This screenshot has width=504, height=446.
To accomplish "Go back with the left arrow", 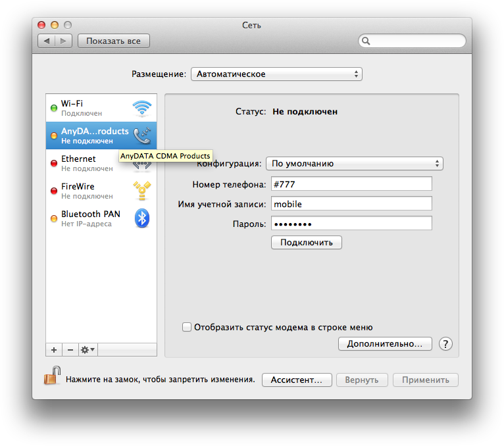I will pos(47,41).
